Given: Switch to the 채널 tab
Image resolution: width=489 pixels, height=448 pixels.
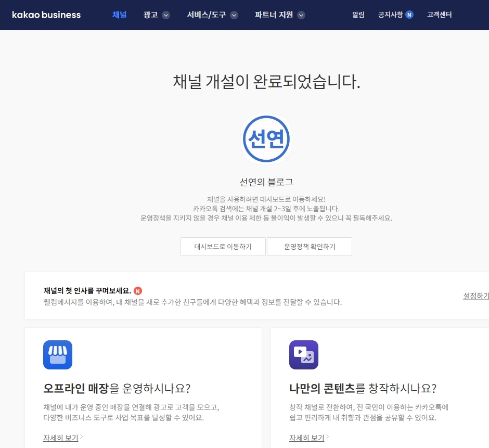Looking at the screenshot, I should [x=119, y=15].
